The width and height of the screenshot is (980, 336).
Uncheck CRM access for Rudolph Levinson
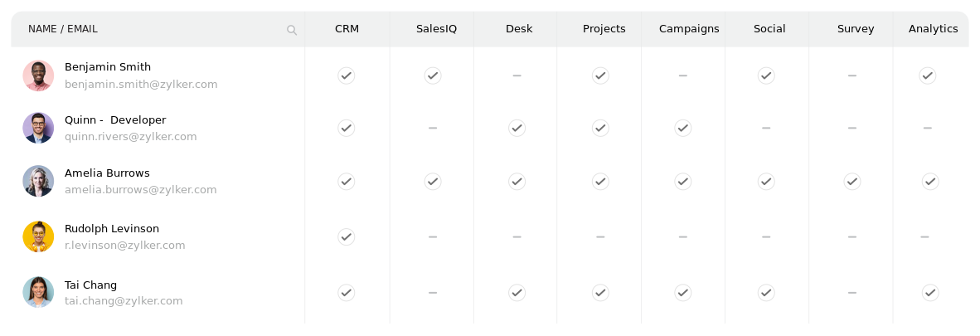pos(347,236)
